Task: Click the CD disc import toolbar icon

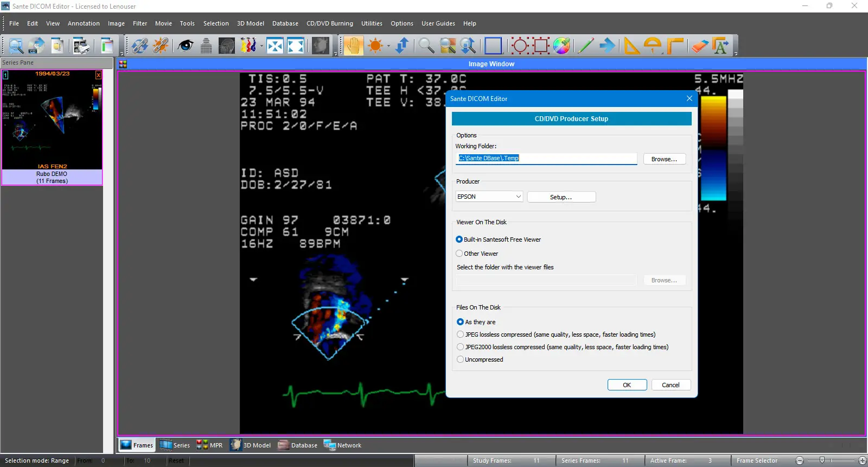Action: pyautogui.click(x=37, y=46)
